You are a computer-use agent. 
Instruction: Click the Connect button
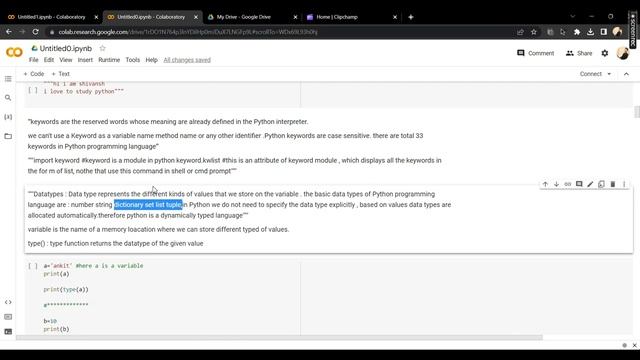coord(591,74)
